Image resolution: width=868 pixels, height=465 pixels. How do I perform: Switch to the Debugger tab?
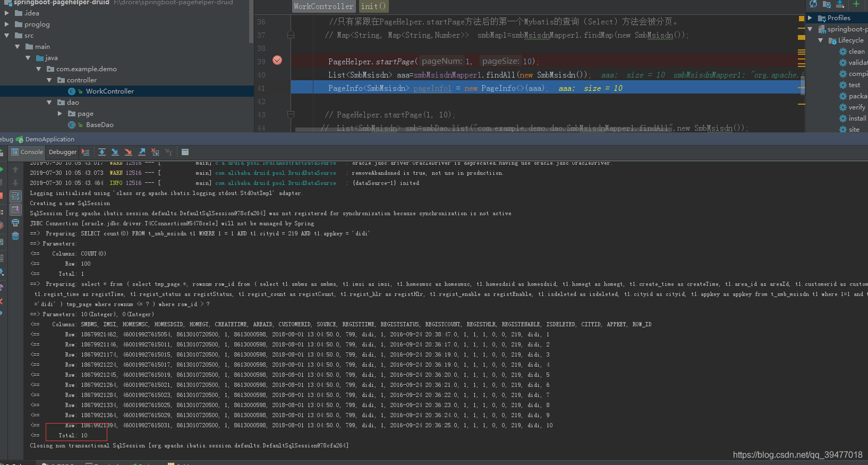[63, 152]
